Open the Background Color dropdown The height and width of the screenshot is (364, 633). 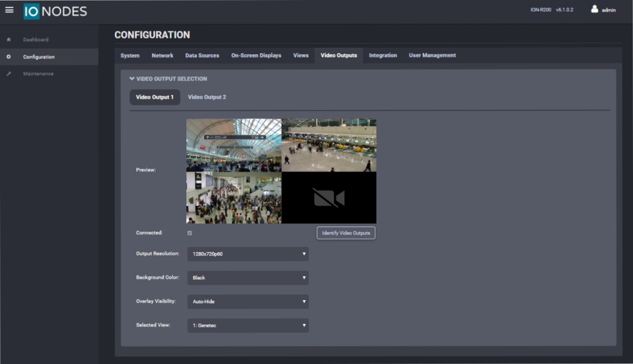pos(247,277)
